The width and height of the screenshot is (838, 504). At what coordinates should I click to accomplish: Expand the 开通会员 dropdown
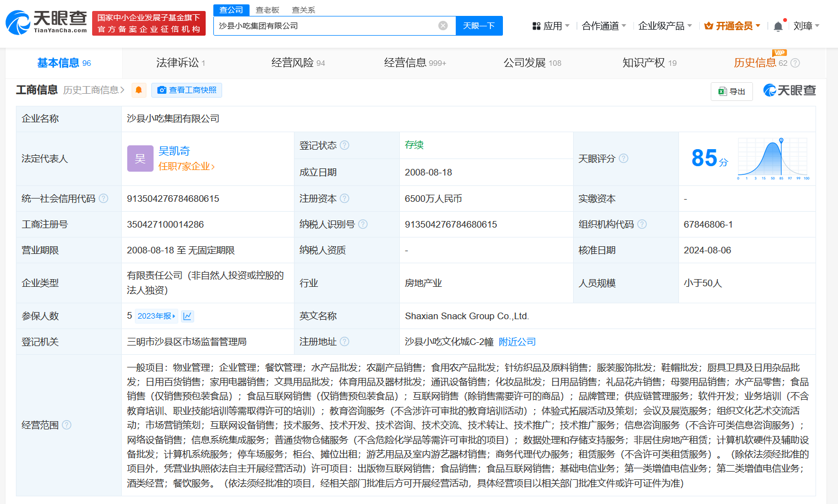(733, 26)
